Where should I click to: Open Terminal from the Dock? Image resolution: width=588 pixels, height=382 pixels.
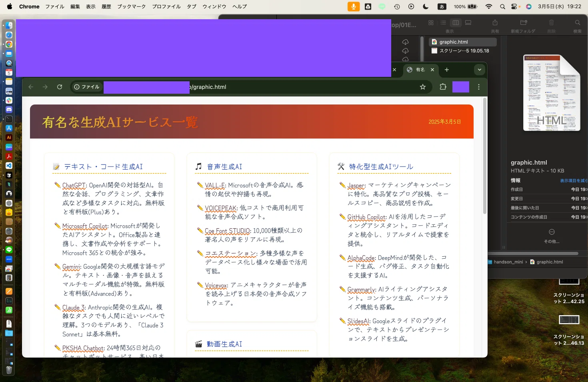(9, 119)
